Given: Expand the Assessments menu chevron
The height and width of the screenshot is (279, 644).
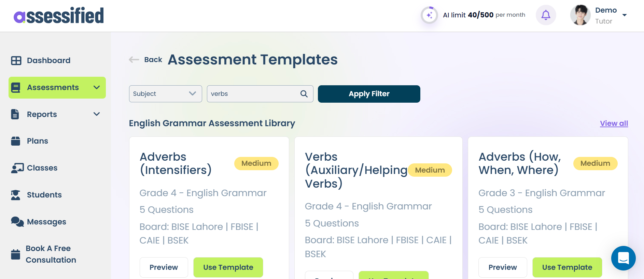Looking at the screenshot, I should tap(97, 88).
